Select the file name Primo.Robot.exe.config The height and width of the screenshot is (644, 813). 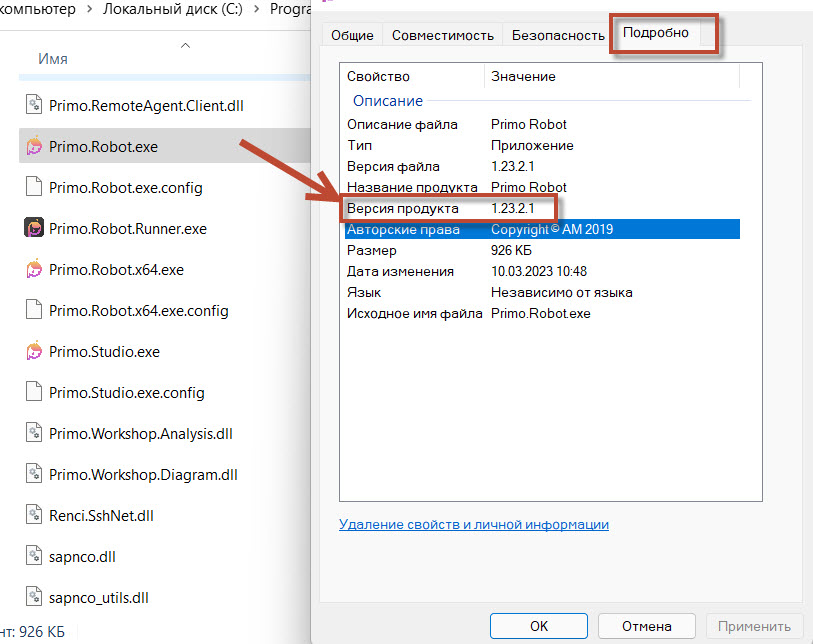pyautogui.click(x=125, y=187)
